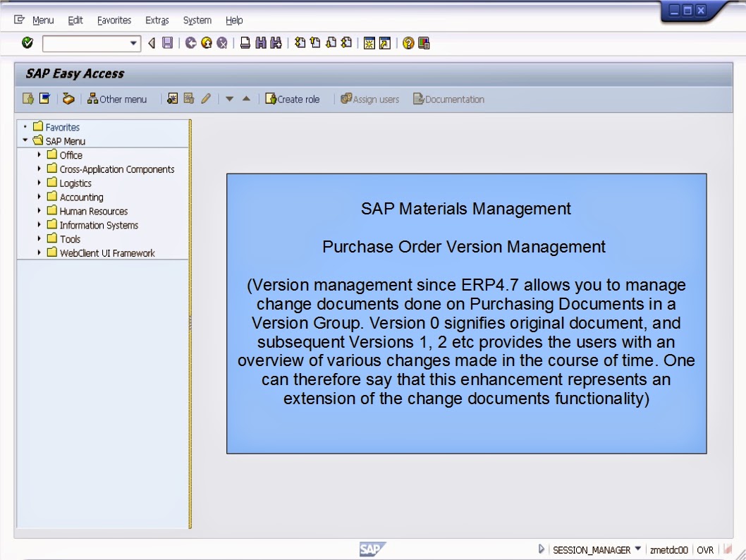Click inside the command input field
This screenshot has height=560, width=746.
[86, 43]
